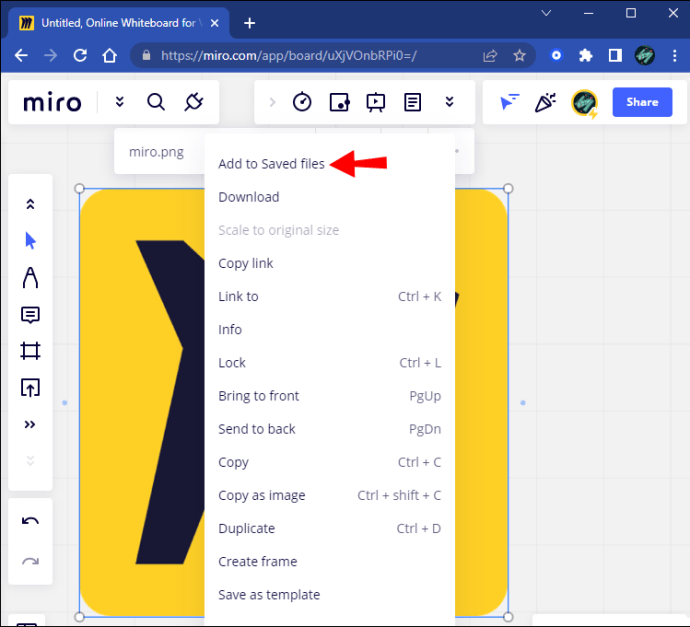Click the left side connection point dot
This screenshot has width=690, height=627.
tap(65, 403)
